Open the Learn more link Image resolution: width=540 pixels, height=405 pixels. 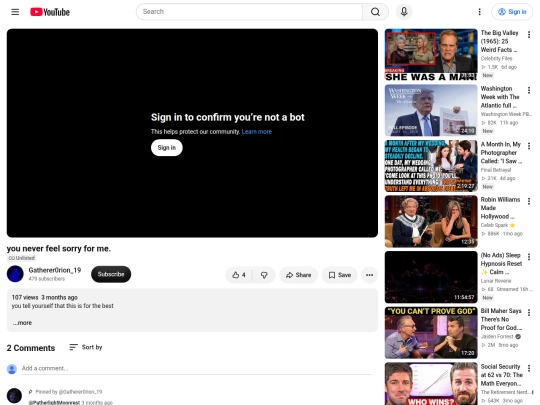[x=257, y=132]
